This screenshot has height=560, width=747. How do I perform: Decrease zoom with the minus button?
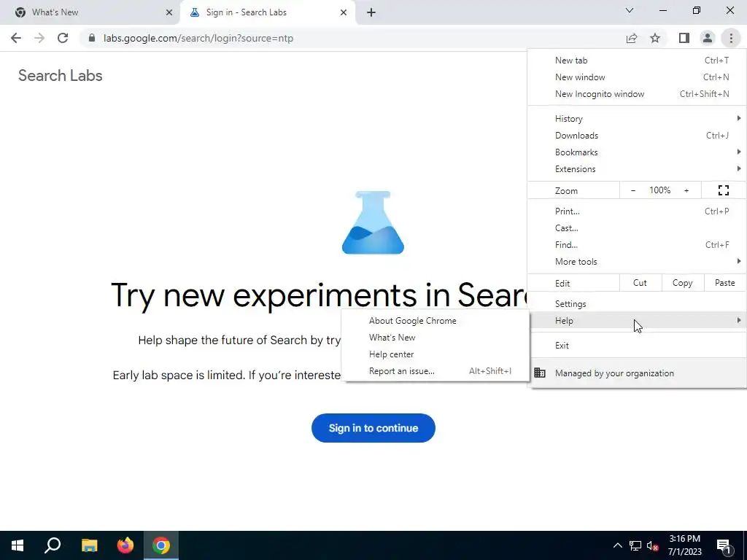[633, 190]
